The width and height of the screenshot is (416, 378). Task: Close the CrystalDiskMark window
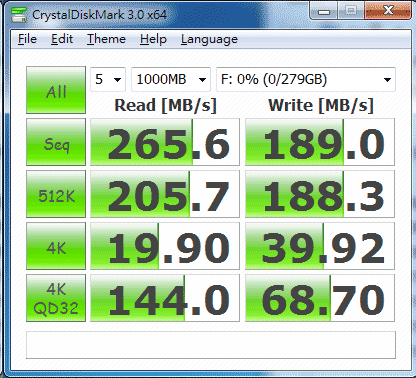point(388,10)
